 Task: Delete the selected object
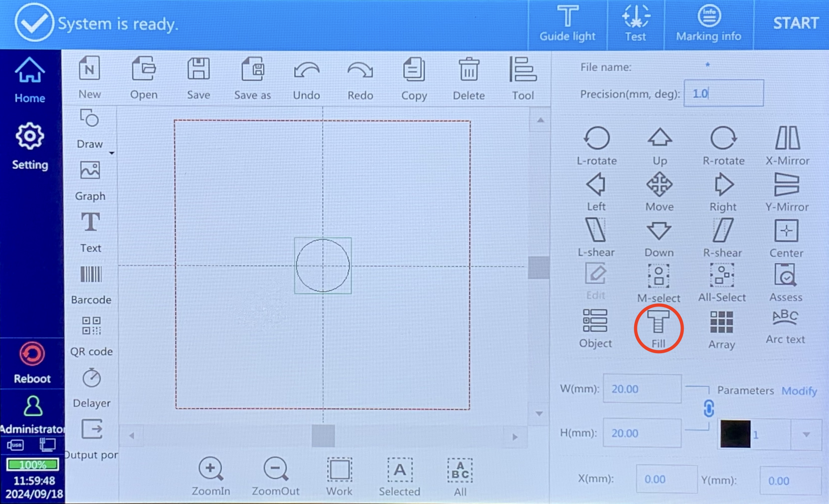pyautogui.click(x=469, y=79)
